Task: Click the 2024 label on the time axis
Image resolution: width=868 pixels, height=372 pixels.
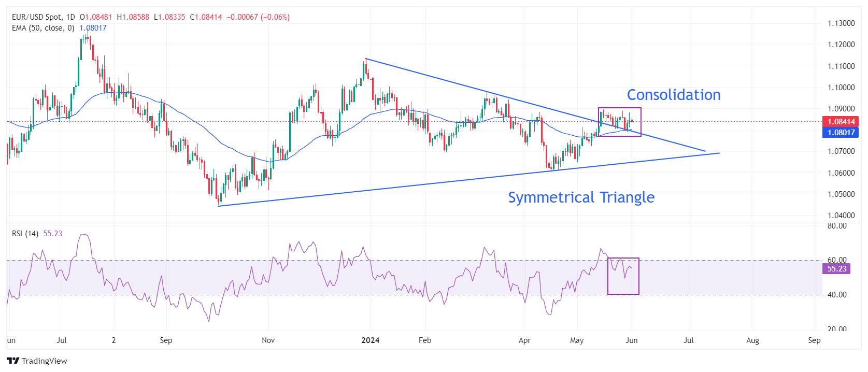Action: click(370, 340)
